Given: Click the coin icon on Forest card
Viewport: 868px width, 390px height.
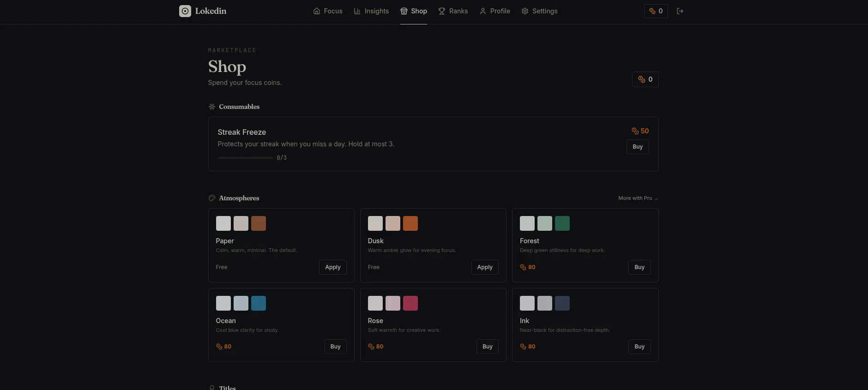Looking at the screenshot, I should pyautogui.click(x=523, y=267).
